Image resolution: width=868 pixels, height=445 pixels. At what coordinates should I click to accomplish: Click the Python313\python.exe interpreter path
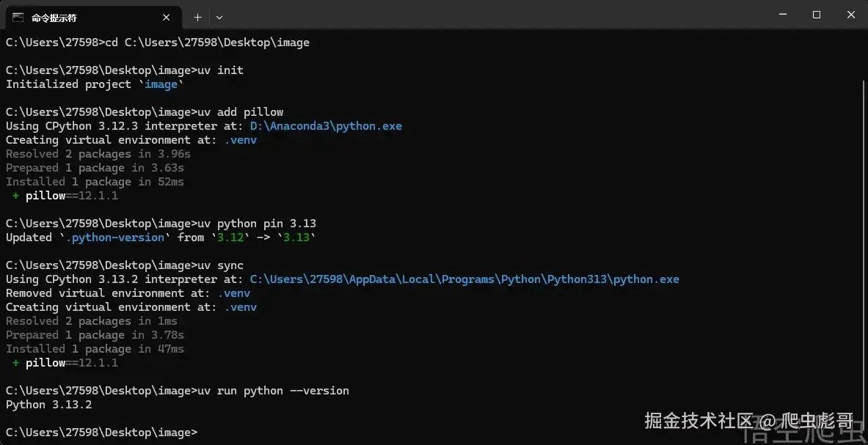coord(464,279)
